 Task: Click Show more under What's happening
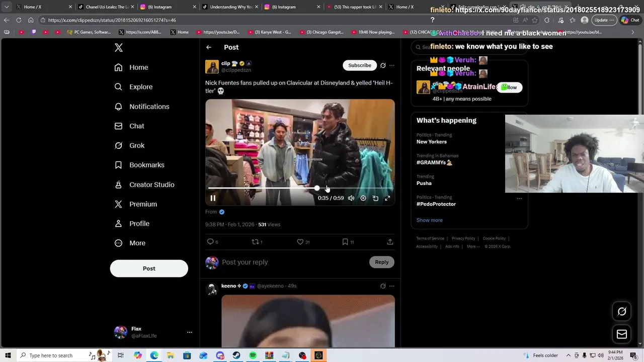430,220
